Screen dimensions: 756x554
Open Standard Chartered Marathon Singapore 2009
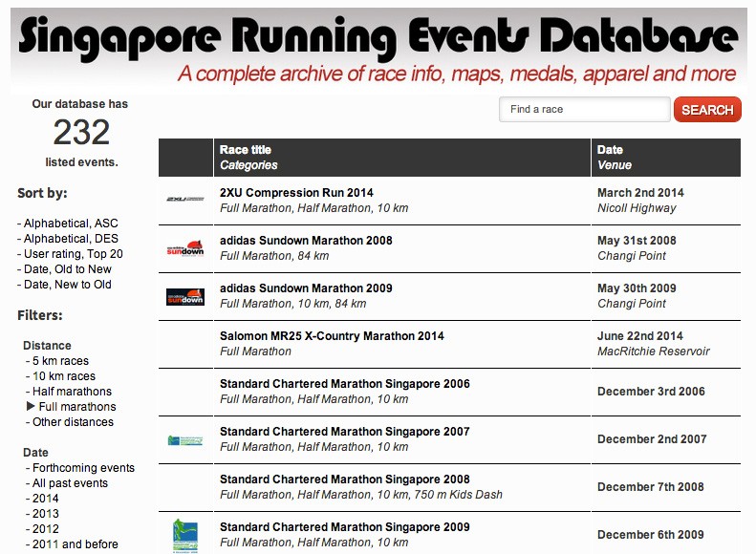click(x=345, y=527)
